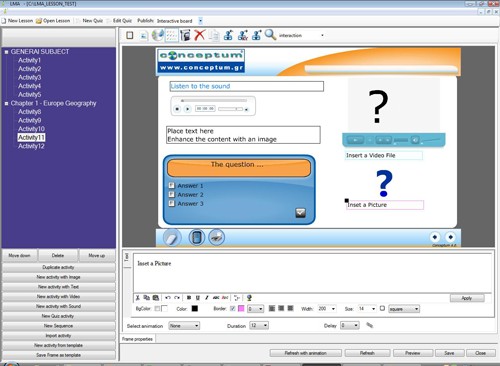Click Open Lesson in top menu

tap(53, 21)
